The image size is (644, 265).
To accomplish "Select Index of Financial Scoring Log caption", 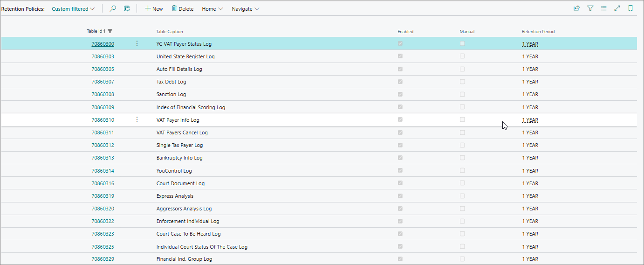I will click(x=191, y=107).
